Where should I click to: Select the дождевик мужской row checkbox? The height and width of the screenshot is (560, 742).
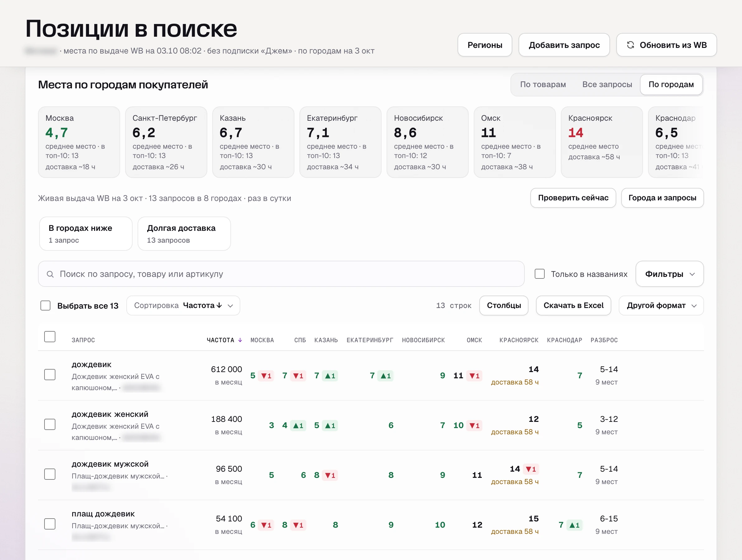coord(50,474)
